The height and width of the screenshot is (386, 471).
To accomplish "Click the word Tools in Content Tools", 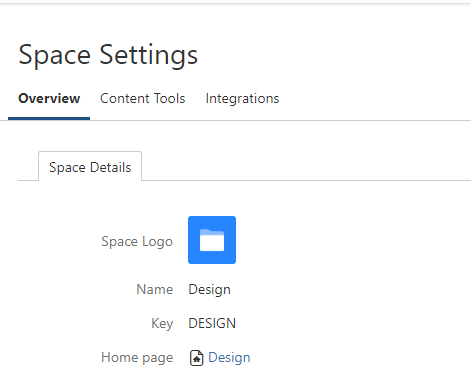I will [170, 98].
